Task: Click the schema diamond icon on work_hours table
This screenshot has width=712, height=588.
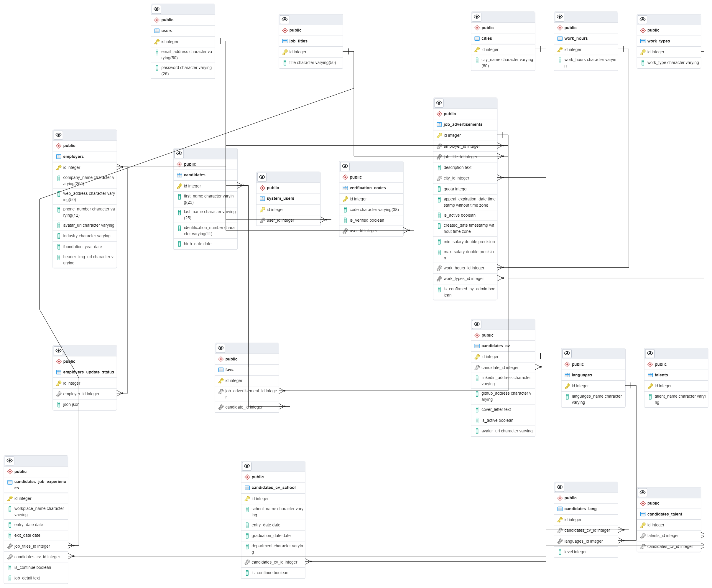Action: tap(560, 27)
